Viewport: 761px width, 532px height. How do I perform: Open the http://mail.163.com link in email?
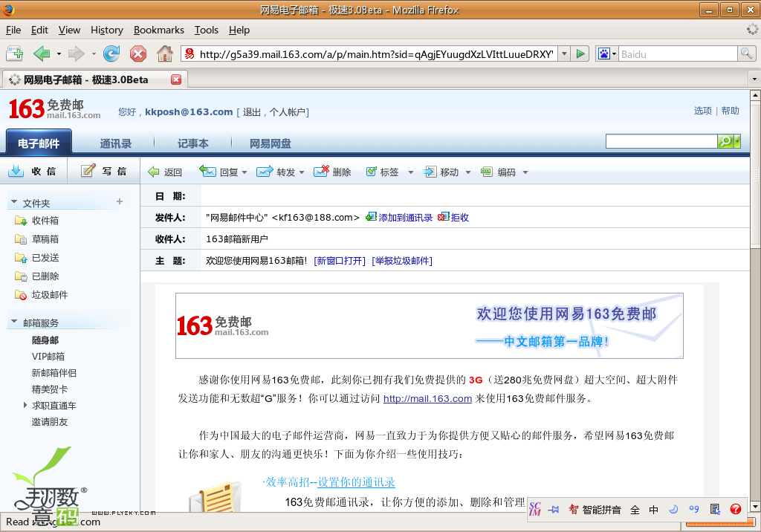(x=427, y=399)
